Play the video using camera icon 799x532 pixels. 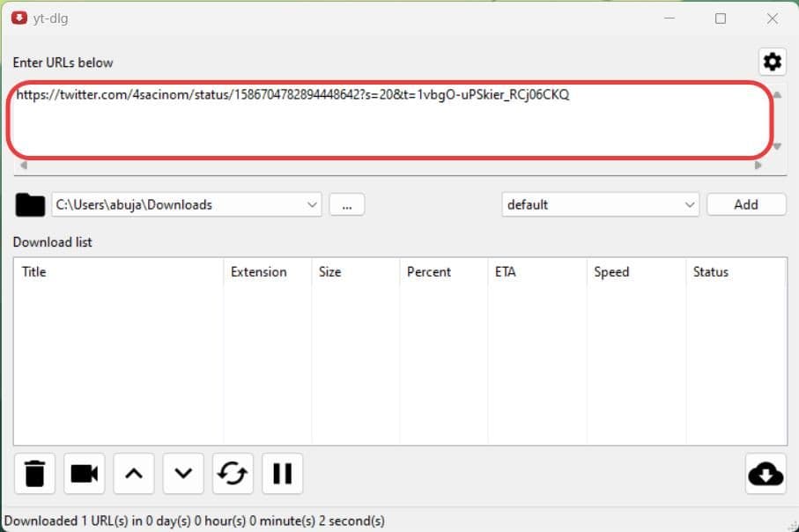(x=84, y=474)
